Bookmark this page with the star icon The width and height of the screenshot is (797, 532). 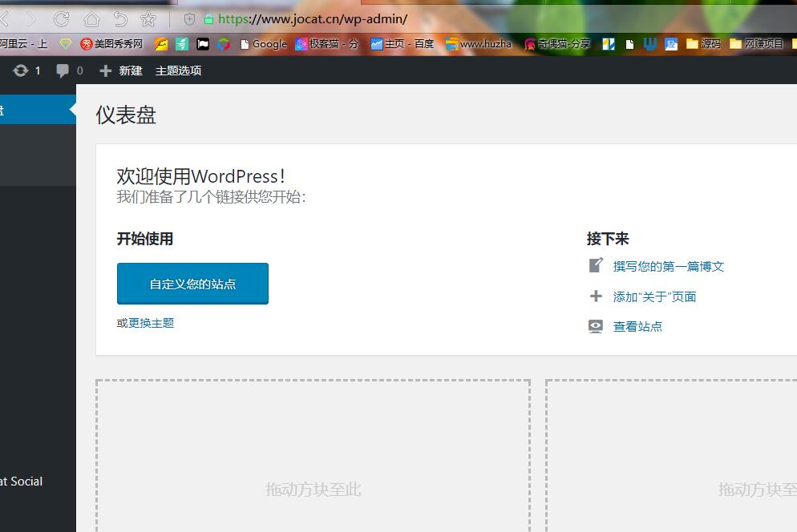[148, 19]
